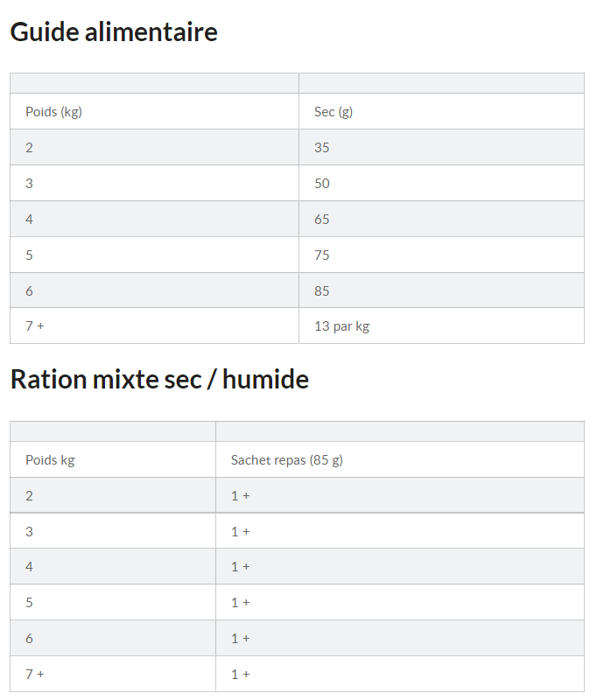Select the 65 grams cell
This screenshot has width=597, height=700.
[x=322, y=219]
